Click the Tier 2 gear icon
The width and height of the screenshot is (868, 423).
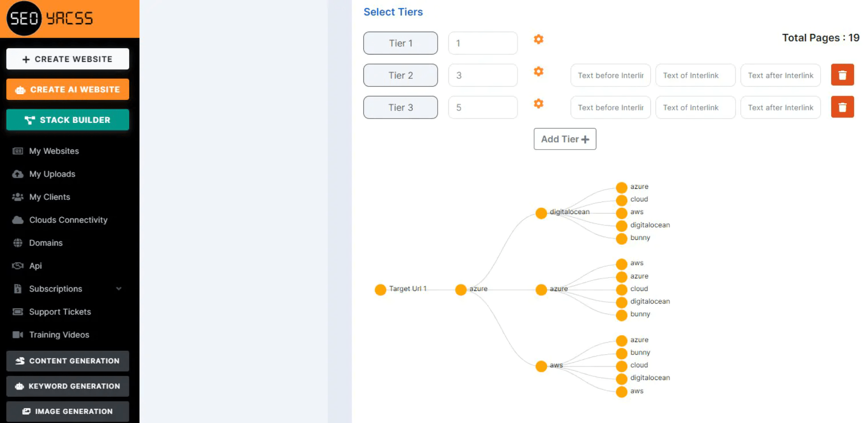coord(538,71)
